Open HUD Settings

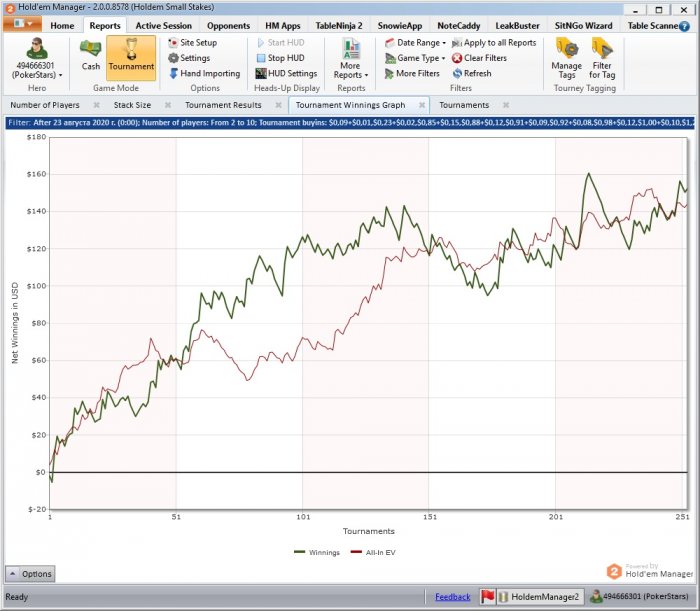[x=286, y=73]
